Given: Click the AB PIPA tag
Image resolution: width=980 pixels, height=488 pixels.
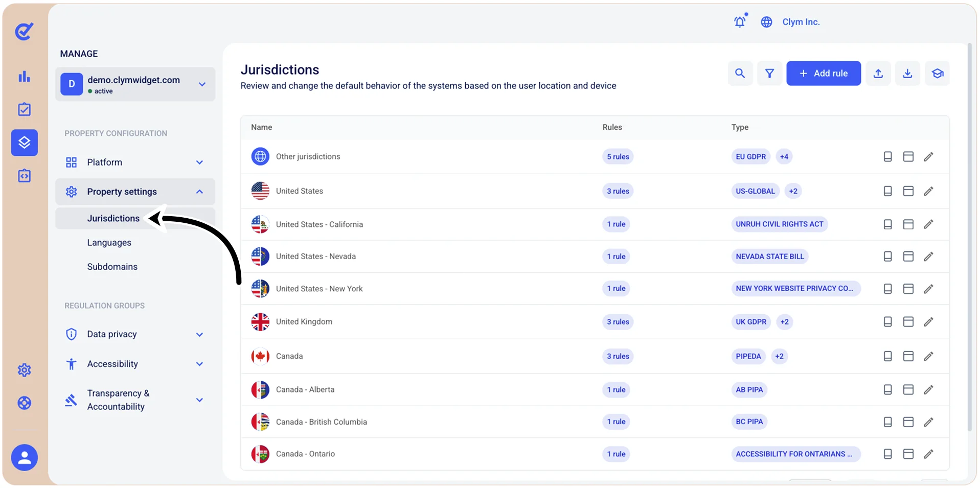Looking at the screenshot, I should [749, 390].
